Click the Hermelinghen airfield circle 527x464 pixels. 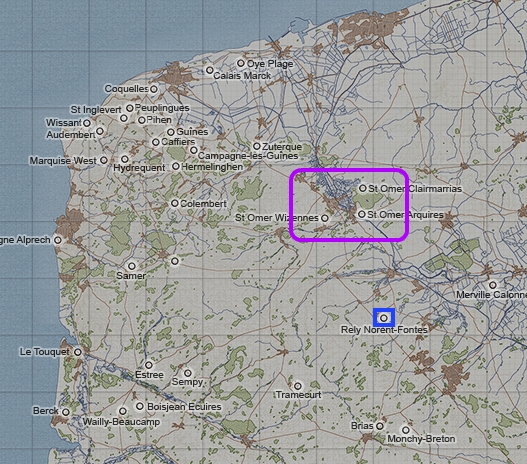176,166
